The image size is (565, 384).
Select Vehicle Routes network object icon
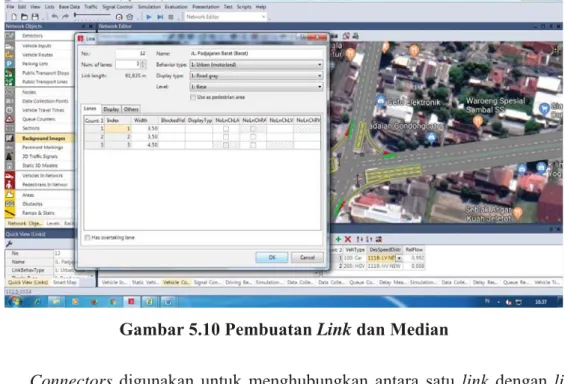click(x=9, y=55)
